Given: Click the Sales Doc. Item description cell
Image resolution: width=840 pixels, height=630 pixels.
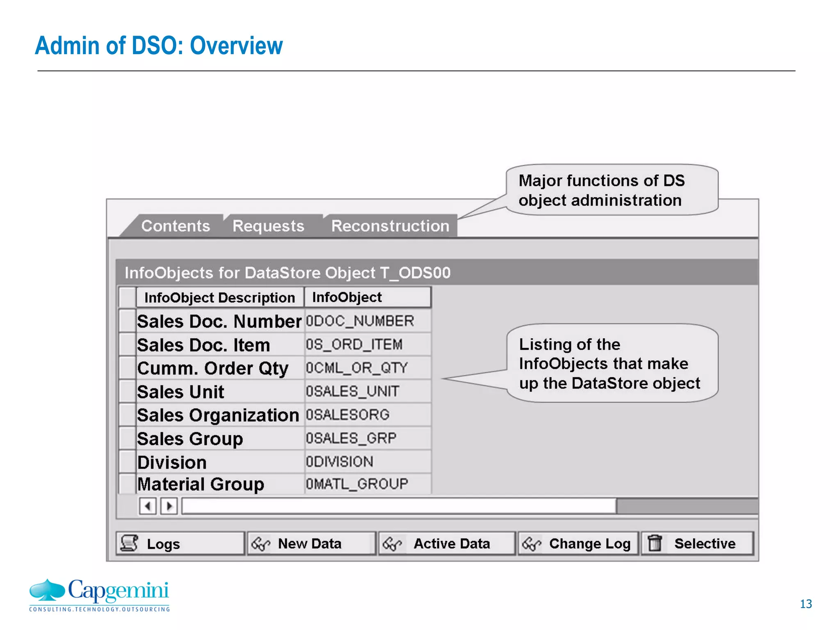Looking at the screenshot, I should (220, 345).
